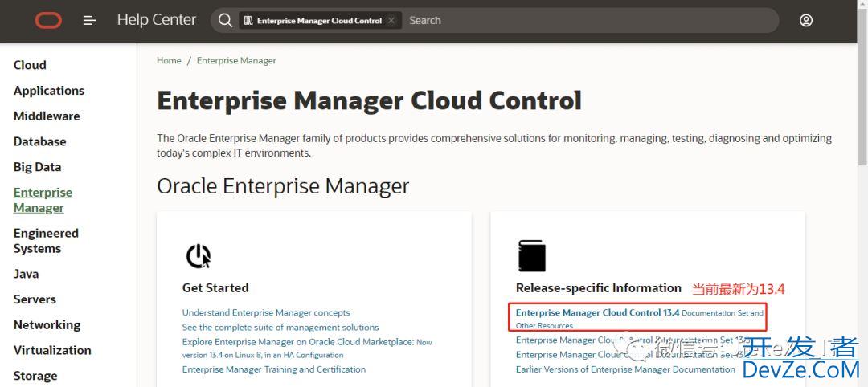Select Engineered Systems in the sidebar
Screen dimensions: 868x387
click(46, 241)
